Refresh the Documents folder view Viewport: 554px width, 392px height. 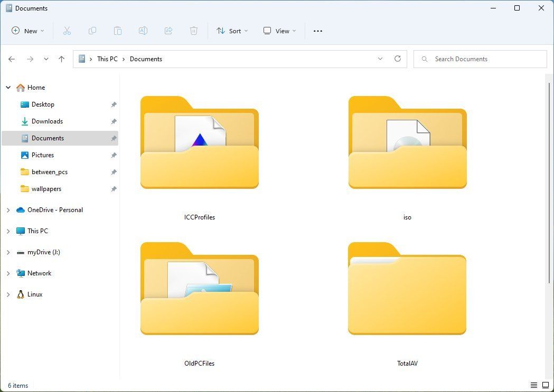tap(398, 59)
